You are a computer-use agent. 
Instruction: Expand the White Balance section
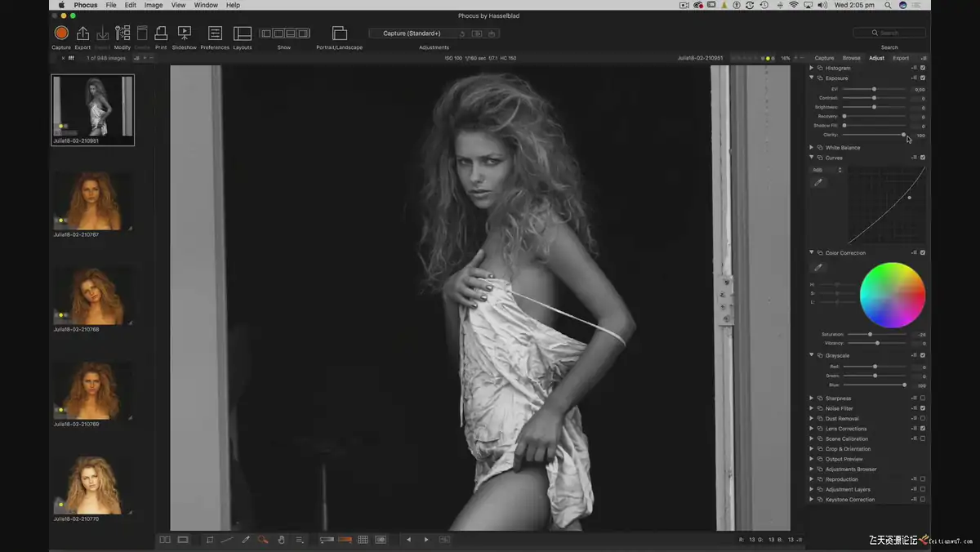(x=811, y=148)
